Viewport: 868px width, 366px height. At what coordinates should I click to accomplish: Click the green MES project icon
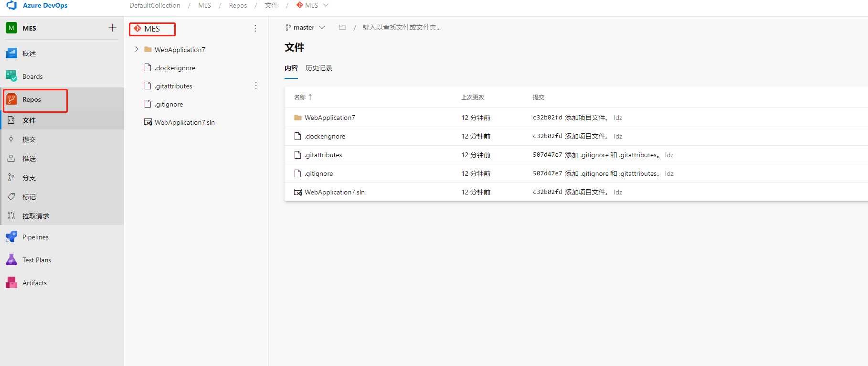tap(11, 28)
